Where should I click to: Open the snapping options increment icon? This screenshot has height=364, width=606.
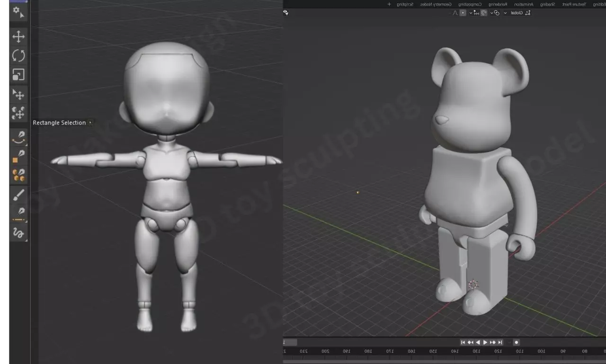tap(474, 13)
